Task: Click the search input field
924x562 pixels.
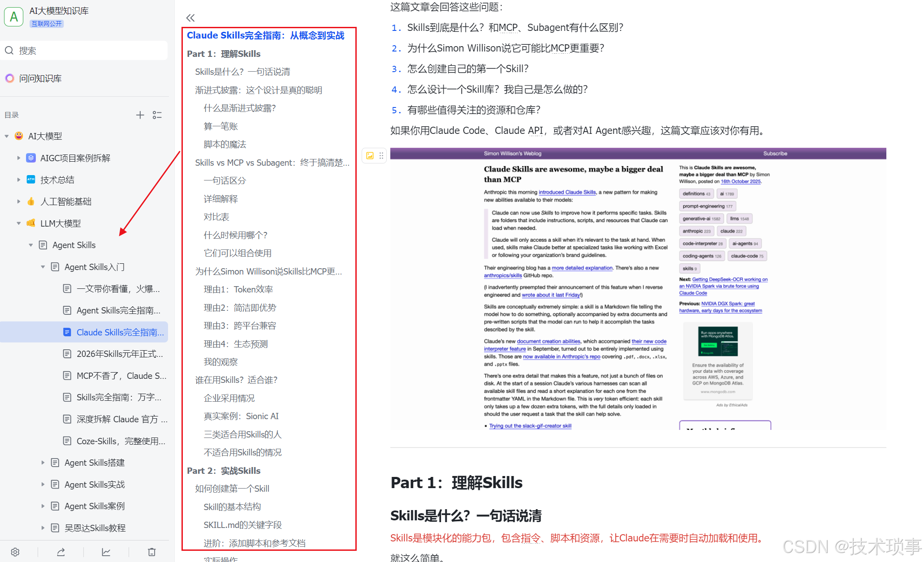Action: (84, 51)
